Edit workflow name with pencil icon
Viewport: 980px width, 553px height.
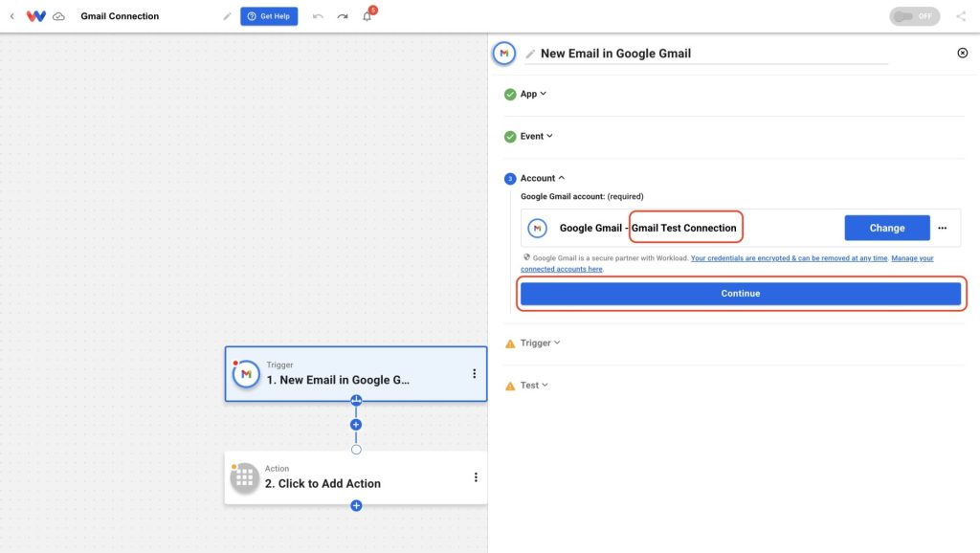(x=227, y=16)
